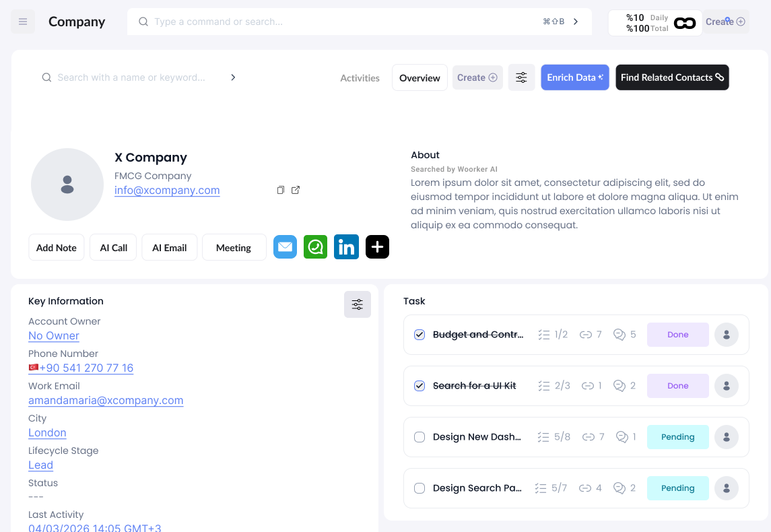Image resolution: width=771 pixels, height=532 pixels.
Task: Click subtasks icon 2/3 on UI Kit task
Action: pos(544,386)
